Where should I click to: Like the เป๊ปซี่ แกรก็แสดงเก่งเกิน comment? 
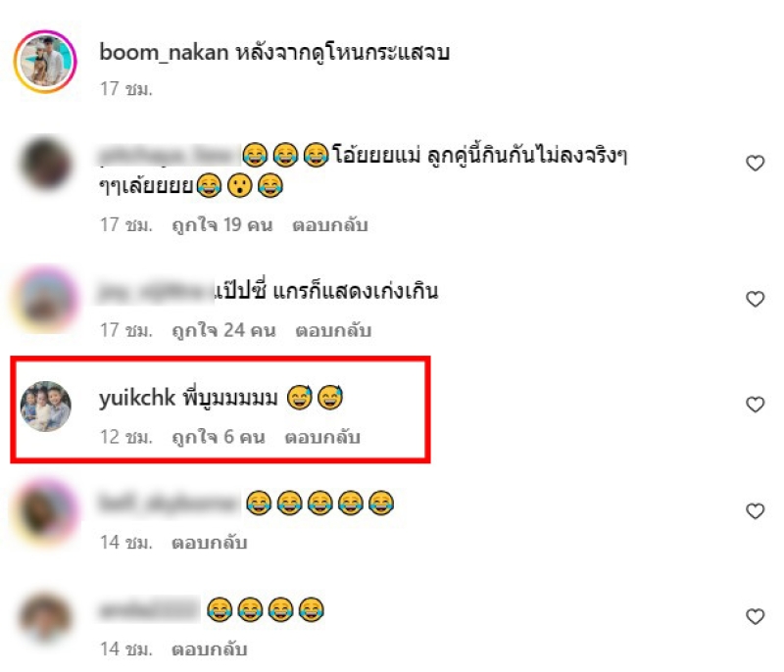755,299
